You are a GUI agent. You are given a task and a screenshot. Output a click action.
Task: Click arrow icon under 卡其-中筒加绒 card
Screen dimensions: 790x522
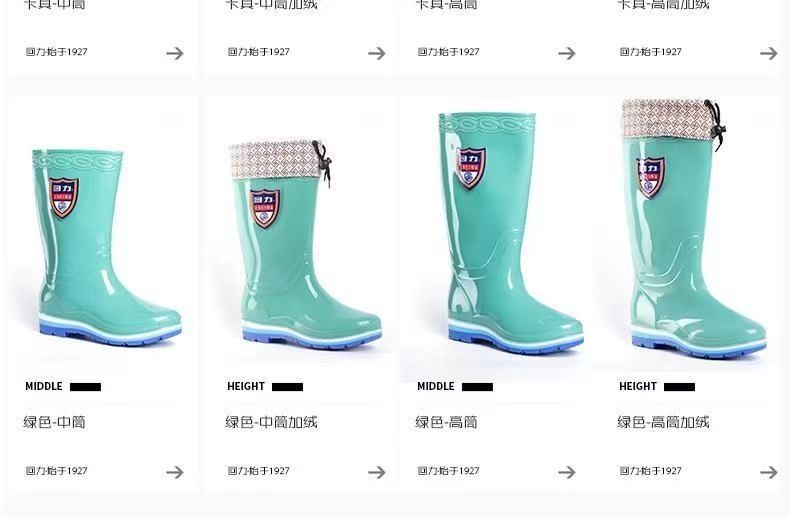tap(376, 53)
